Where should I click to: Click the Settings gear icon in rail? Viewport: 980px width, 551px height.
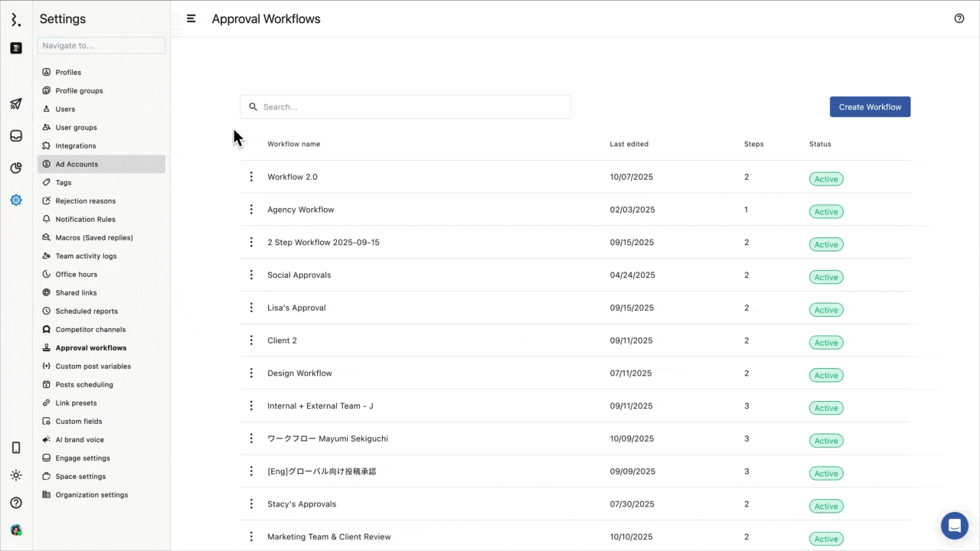click(x=16, y=201)
